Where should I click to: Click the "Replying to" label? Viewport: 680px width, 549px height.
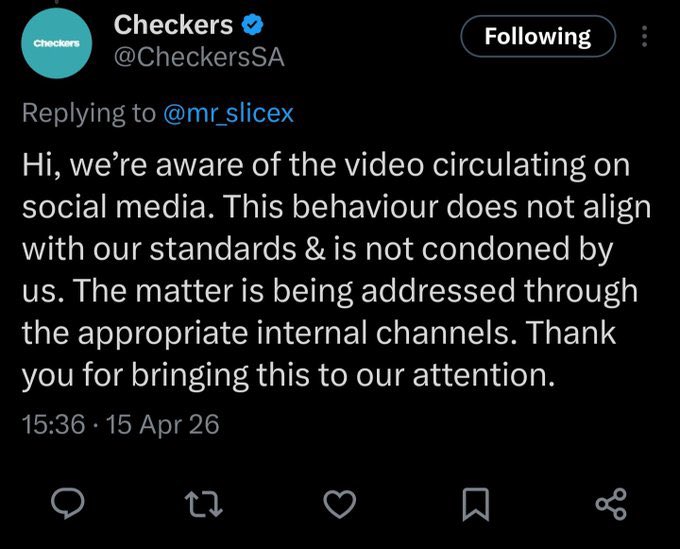(x=88, y=113)
